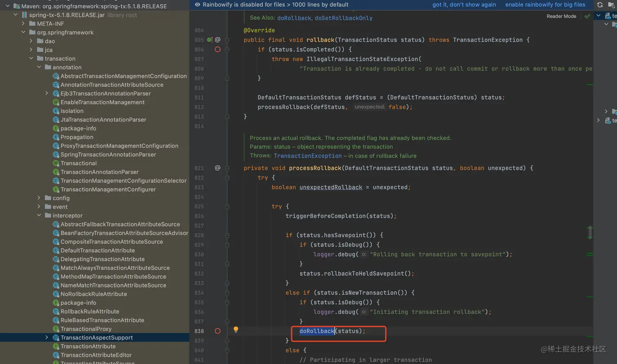This screenshot has height=364, width=617.
Task: Click the unexpectedRollback variable on line 823
Action: pyautogui.click(x=331, y=187)
